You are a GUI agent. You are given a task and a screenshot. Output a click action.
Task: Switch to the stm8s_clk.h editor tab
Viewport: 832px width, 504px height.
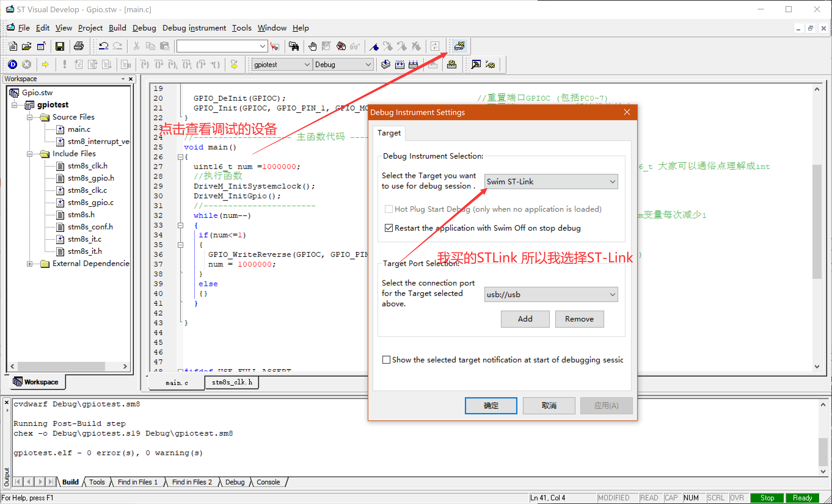(x=232, y=382)
